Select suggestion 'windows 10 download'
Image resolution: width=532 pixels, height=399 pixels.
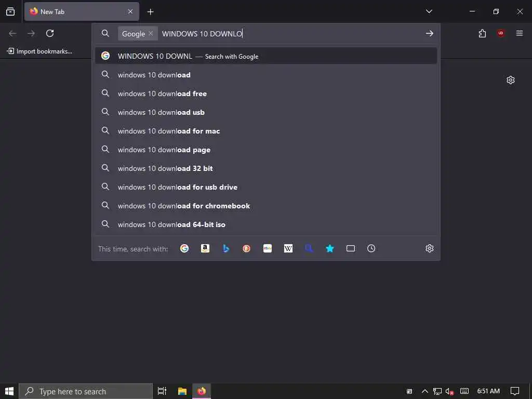pos(266,75)
